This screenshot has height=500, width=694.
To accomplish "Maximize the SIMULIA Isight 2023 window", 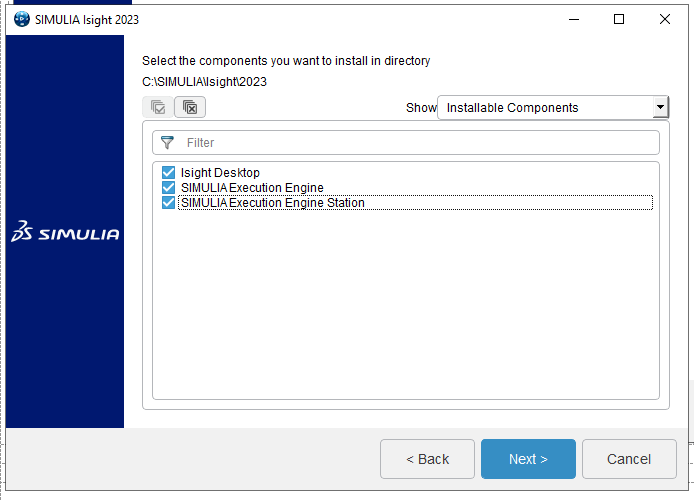I will pyautogui.click(x=619, y=19).
